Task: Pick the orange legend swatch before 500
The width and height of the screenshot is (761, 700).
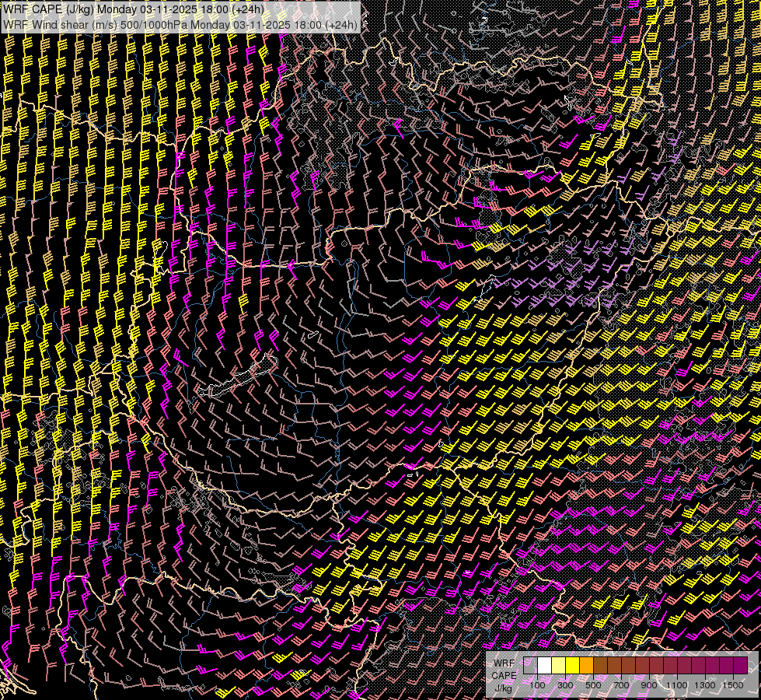Action: click(x=586, y=666)
